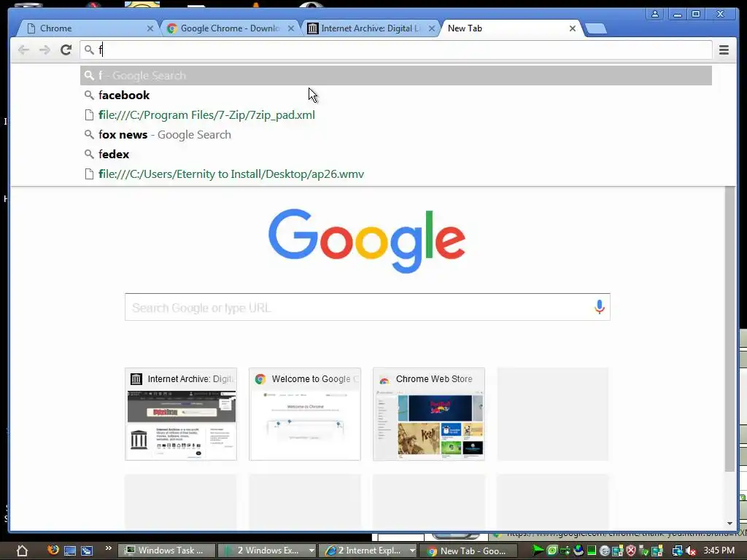Click the scrollbar down arrow
The height and width of the screenshot is (560, 747).
click(x=729, y=524)
